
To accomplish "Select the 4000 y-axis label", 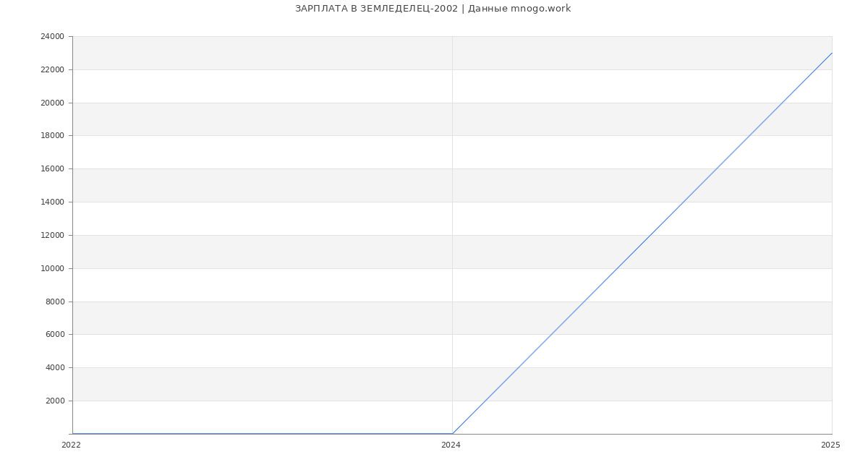I will pos(54,368).
